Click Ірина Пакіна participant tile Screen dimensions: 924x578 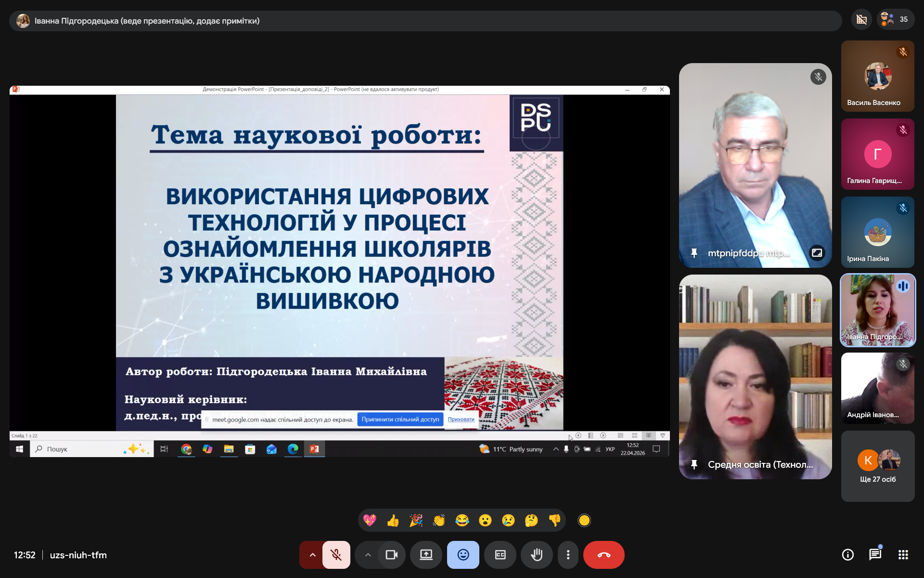877,232
